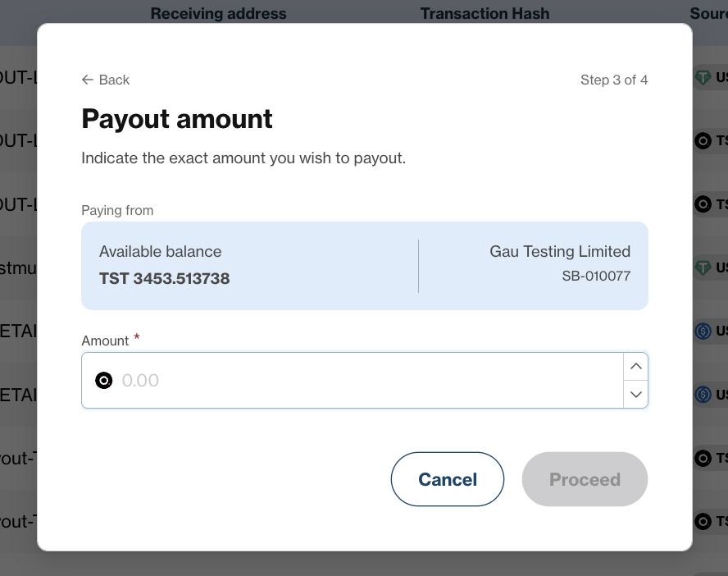The width and height of the screenshot is (728, 576).
Task: Click the blue USDC icon in sixth row
Action: 703,395
